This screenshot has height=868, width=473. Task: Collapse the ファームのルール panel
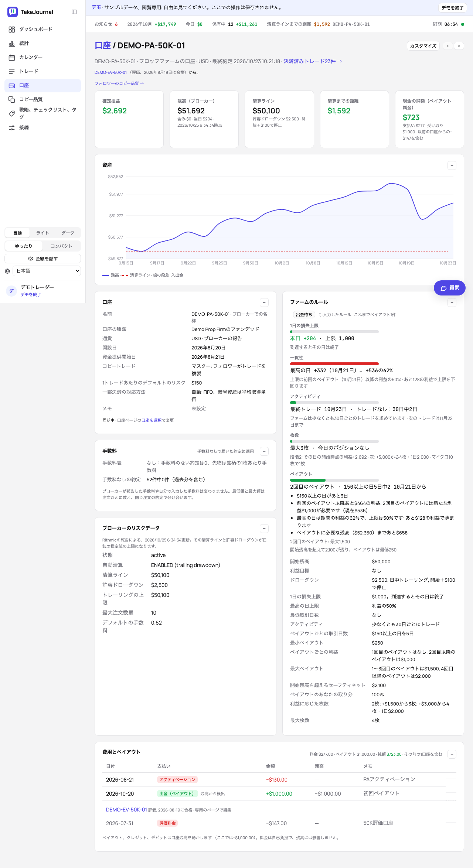click(452, 303)
